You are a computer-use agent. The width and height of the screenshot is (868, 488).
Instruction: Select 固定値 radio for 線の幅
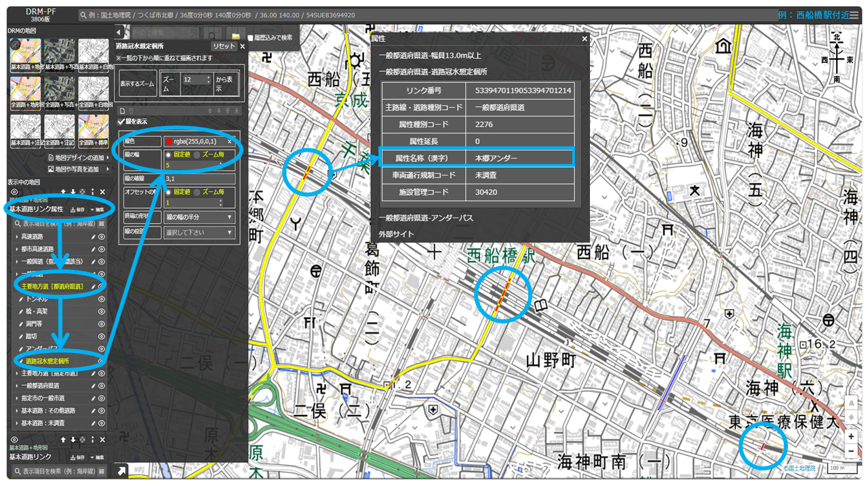tap(170, 155)
